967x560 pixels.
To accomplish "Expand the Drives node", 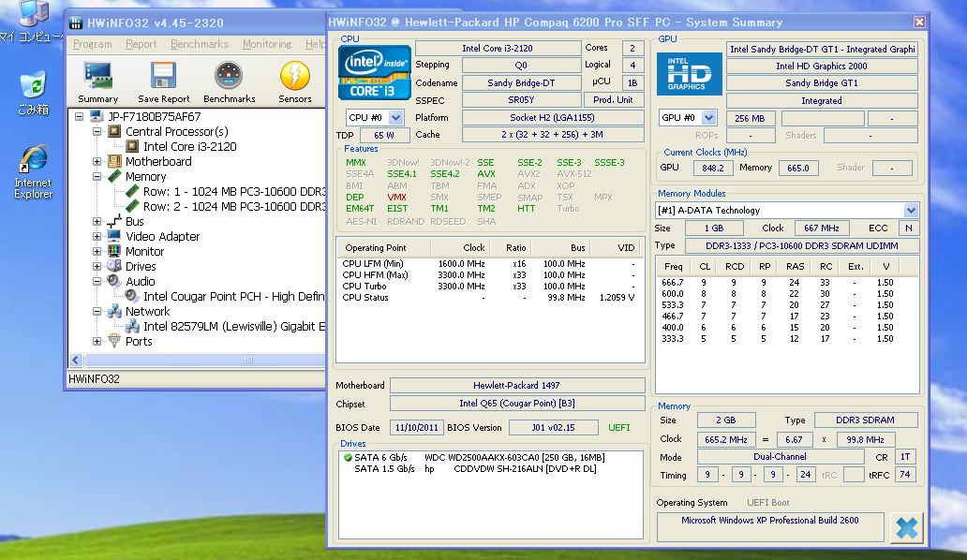I will point(97,267).
